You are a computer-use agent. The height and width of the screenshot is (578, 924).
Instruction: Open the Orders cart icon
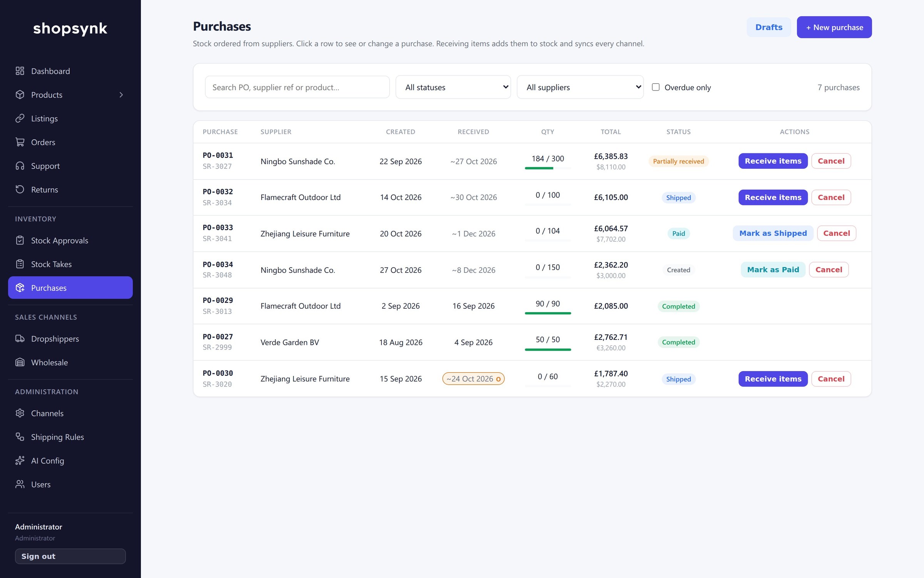[x=20, y=142]
